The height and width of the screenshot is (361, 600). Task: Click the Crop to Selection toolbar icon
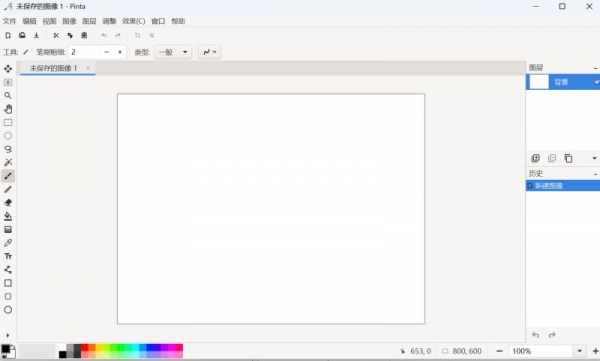click(137, 35)
